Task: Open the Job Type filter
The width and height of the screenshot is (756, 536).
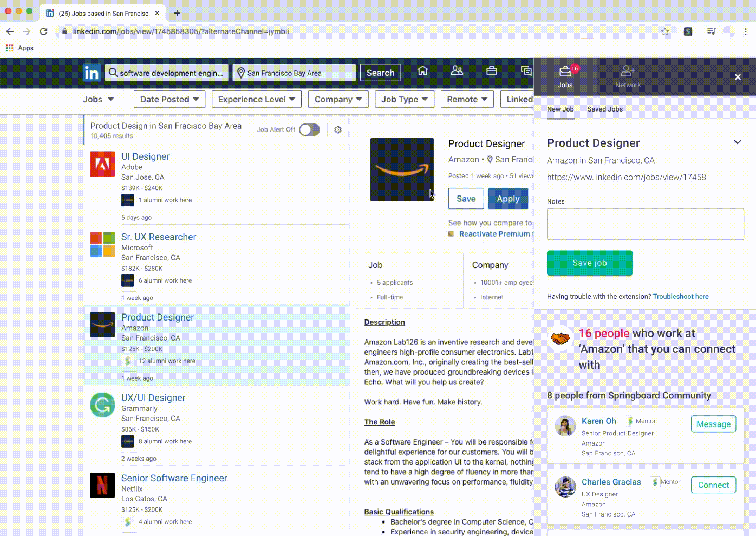Action: coord(405,99)
